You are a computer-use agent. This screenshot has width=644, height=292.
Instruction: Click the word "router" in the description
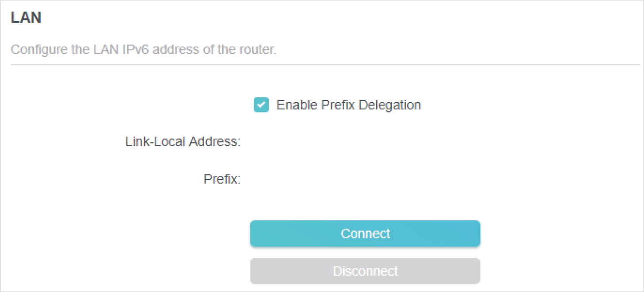tap(258, 49)
